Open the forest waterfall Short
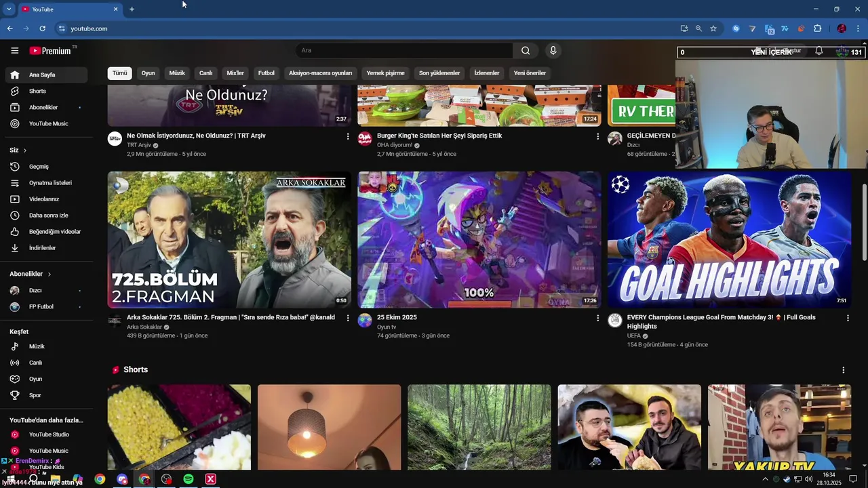Viewport: 868px width, 488px height. (x=479, y=427)
